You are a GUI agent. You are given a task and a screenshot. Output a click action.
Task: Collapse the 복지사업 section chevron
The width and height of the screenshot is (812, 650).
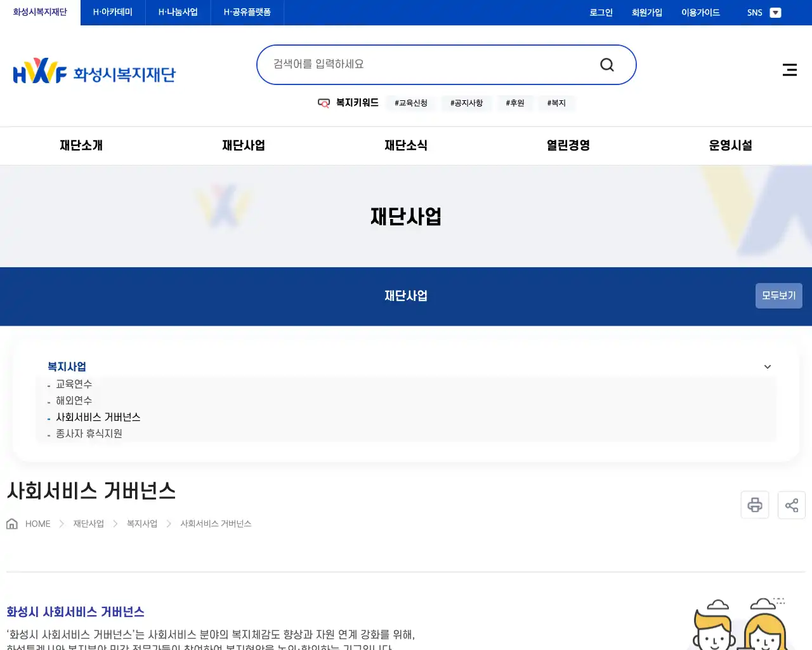pyautogui.click(x=767, y=367)
